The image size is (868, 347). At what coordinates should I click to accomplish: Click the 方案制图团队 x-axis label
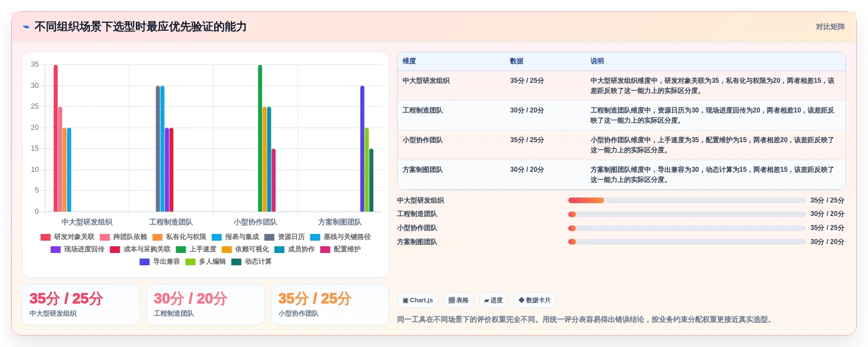tap(340, 222)
